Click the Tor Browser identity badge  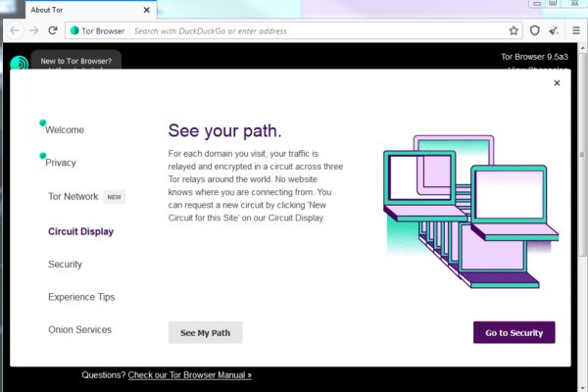point(98,30)
